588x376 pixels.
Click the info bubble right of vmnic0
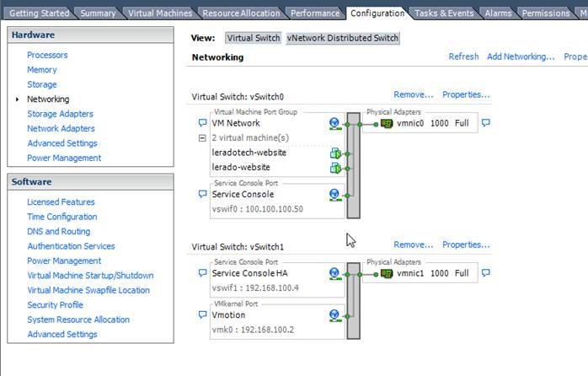coord(485,123)
